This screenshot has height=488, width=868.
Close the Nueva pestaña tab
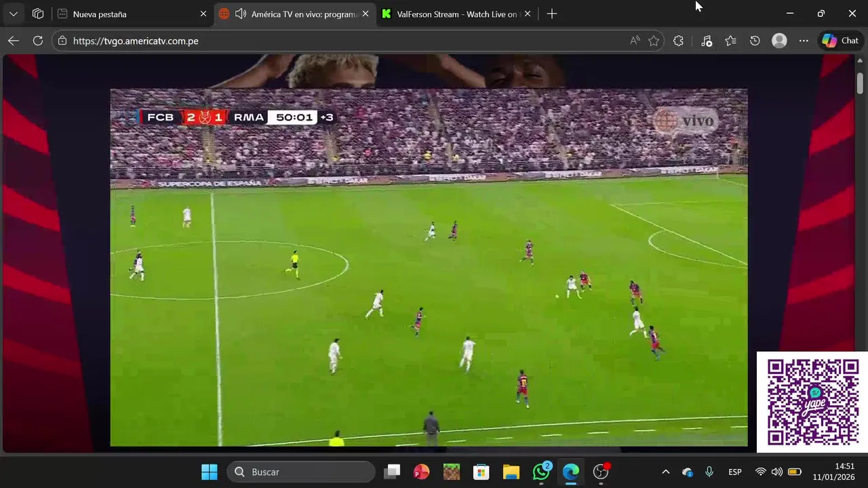pos(203,14)
